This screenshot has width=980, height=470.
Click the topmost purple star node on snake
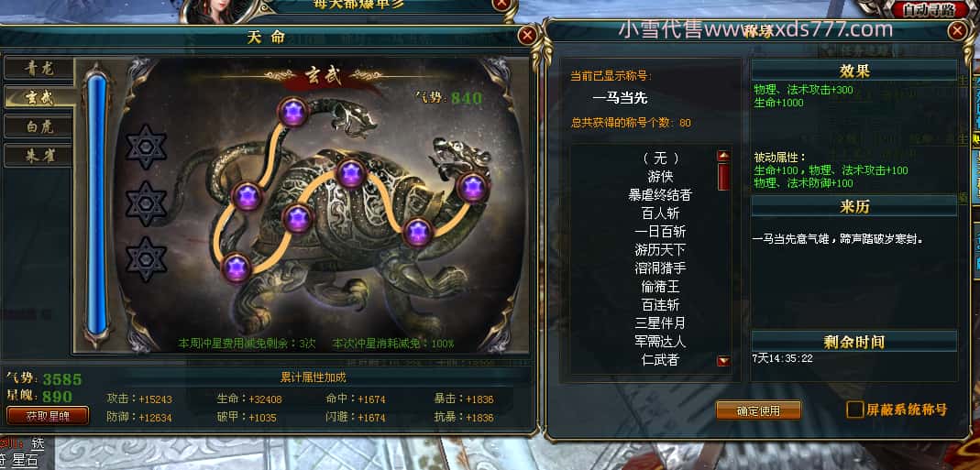293,113
